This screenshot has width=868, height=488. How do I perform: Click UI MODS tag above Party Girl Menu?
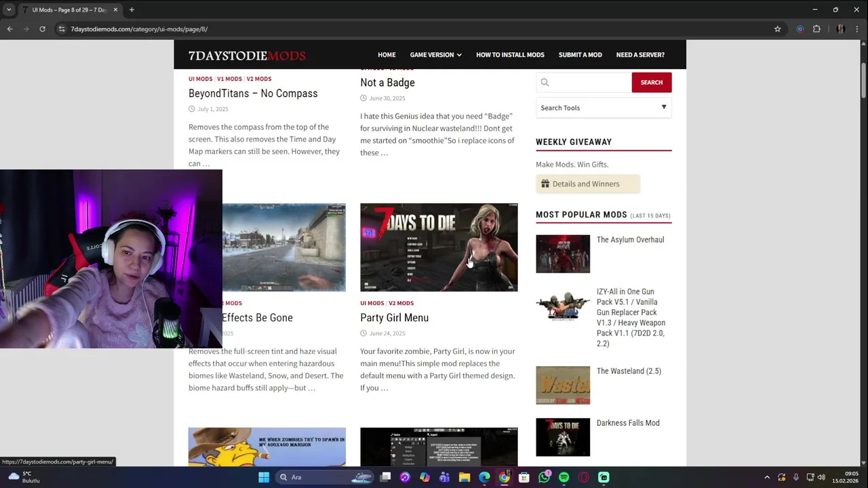click(x=372, y=303)
